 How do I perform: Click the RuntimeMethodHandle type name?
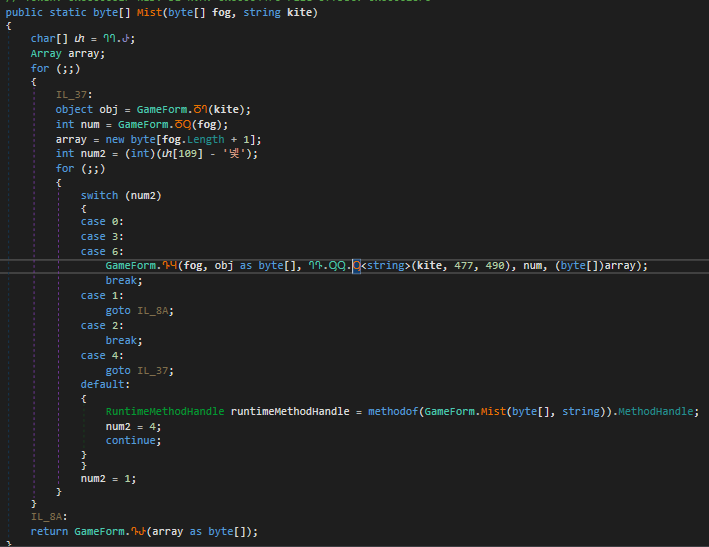165,412
